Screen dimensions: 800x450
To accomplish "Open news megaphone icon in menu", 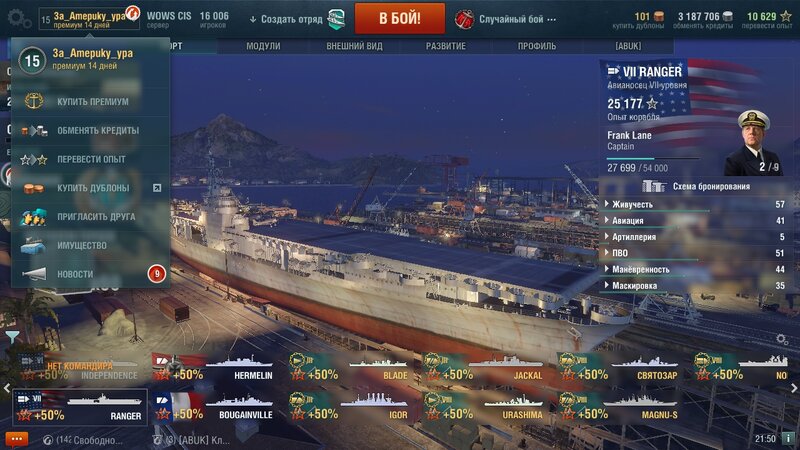I will point(34,274).
